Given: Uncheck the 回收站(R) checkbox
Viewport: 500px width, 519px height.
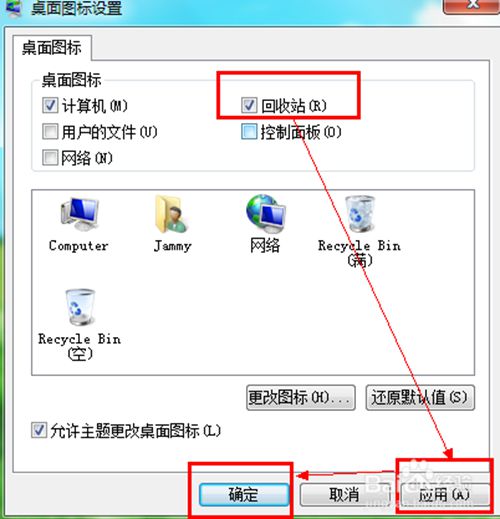Looking at the screenshot, I should pyautogui.click(x=249, y=105).
